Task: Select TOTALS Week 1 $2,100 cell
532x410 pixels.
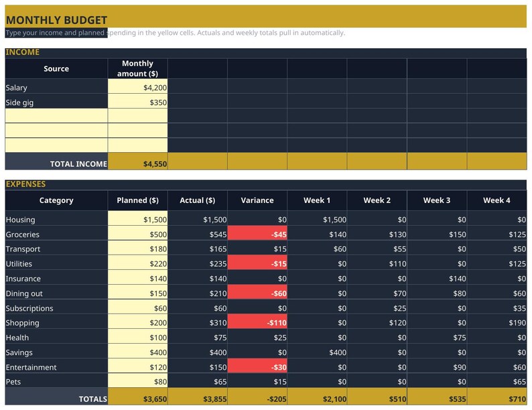Action: tap(317, 397)
